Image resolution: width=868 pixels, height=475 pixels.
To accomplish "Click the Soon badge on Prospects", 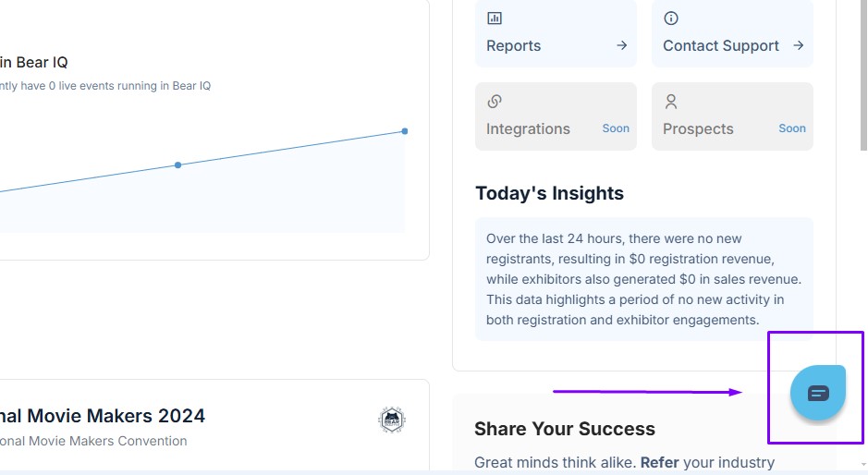I will [x=792, y=128].
